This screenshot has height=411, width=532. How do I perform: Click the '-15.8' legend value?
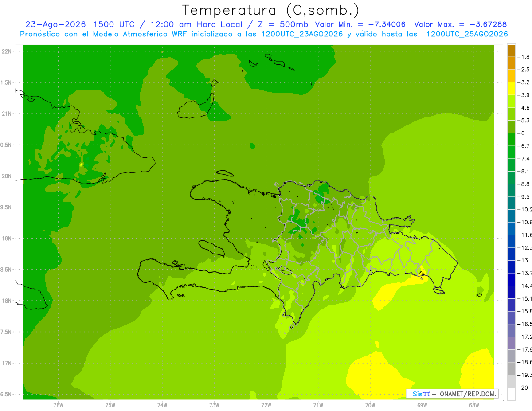click(x=524, y=311)
